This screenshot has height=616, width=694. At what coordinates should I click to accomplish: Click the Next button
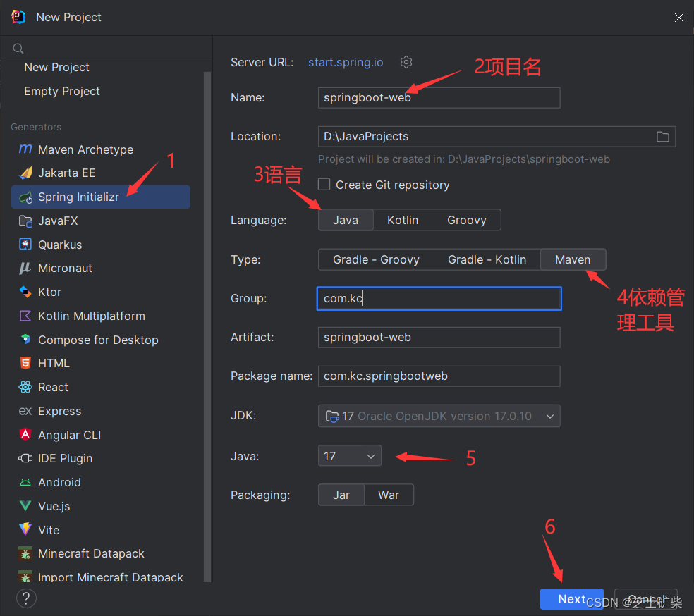[571, 599]
